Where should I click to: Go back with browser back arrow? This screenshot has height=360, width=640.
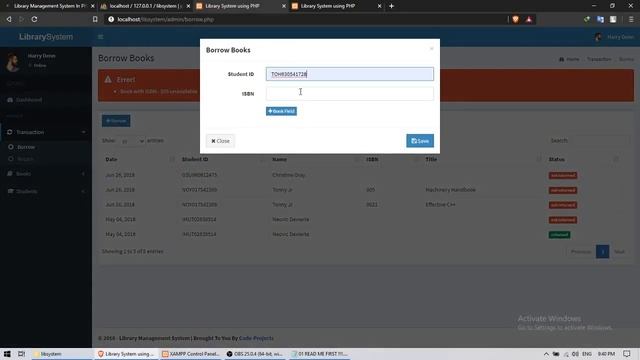click(9, 19)
